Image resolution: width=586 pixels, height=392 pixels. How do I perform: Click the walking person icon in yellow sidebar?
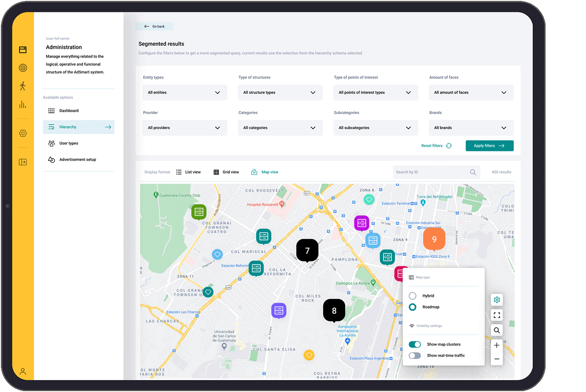tap(23, 86)
